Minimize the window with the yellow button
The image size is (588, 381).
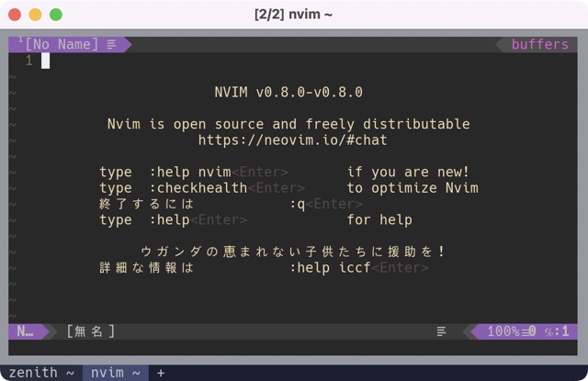(35, 15)
